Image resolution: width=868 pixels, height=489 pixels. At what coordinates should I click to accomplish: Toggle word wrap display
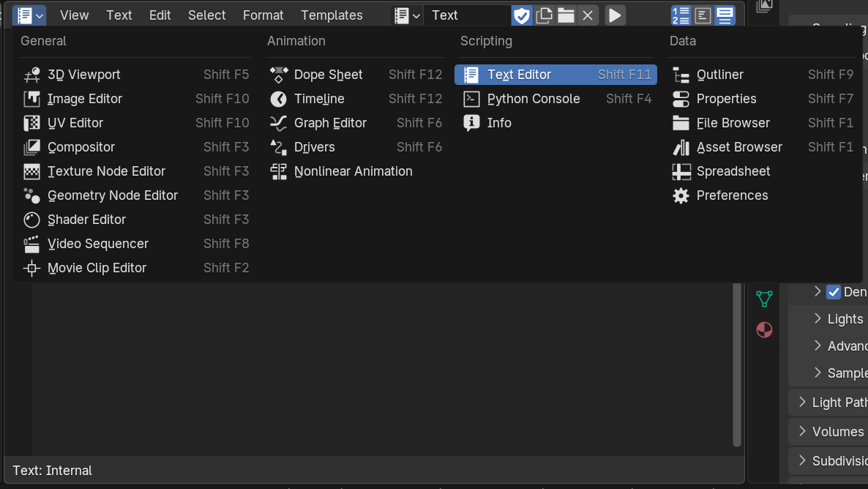703,15
